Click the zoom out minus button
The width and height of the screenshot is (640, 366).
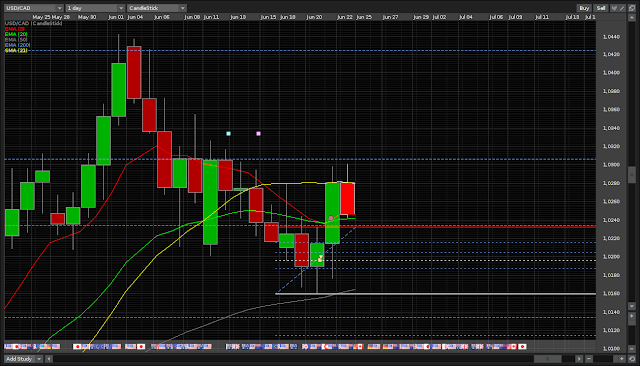pyautogui.click(x=589, y=359)
